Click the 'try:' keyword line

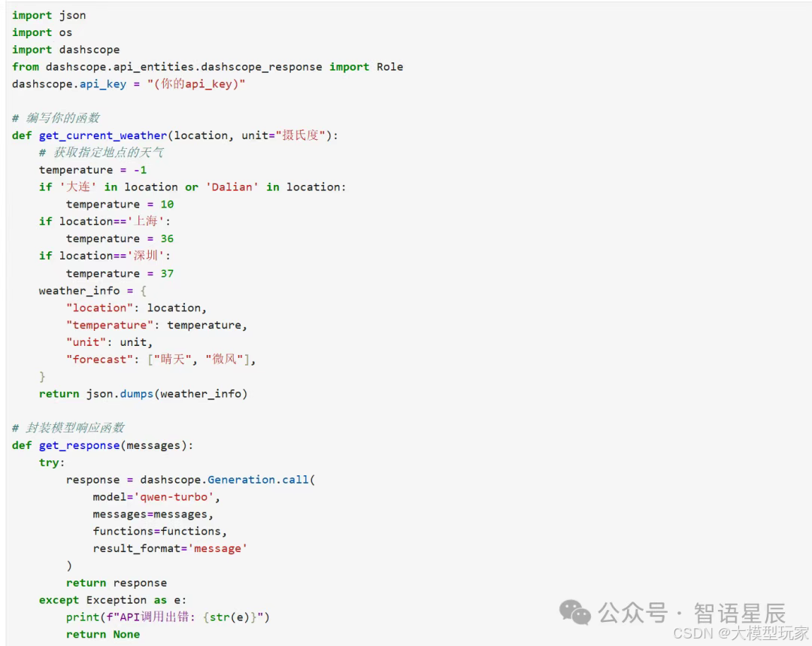click(52, 463)
